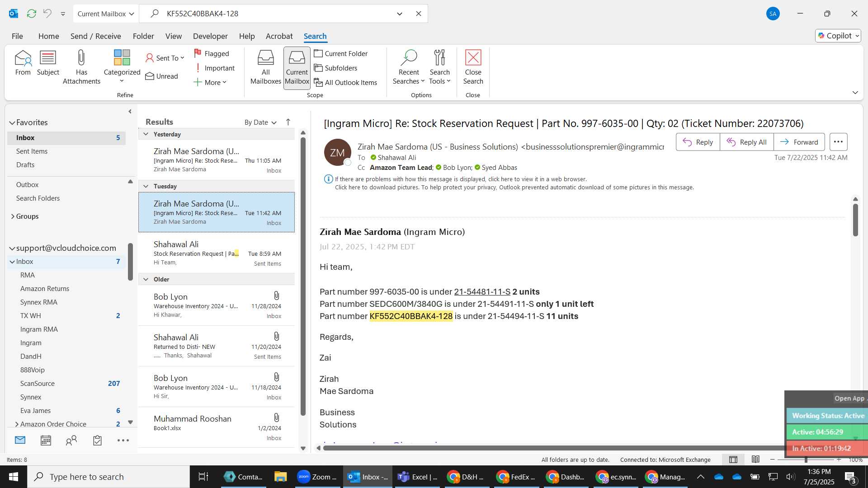This screenshot has width=868, height=488.
Task: Undo the last action
Action: pyautogui.click(x=47, y=14)
